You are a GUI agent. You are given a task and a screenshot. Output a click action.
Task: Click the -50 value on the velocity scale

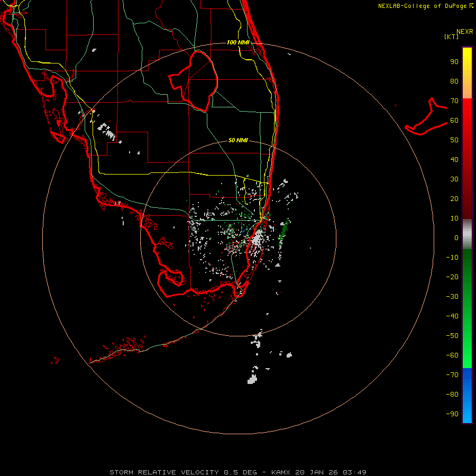[452, 336]
